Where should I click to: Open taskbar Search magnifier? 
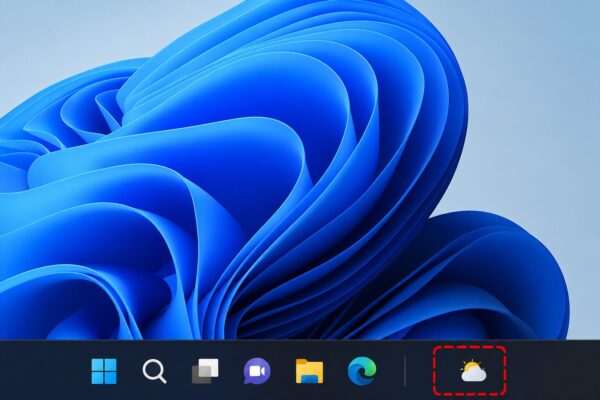(x=155, y=371)
